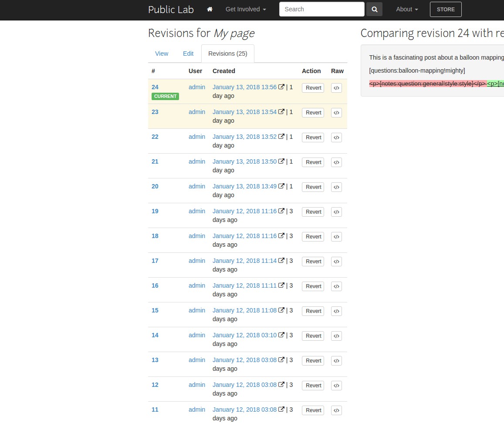Open January 12, 2018 03:10 date link
504x423 pixels.
(x=244, y=336)
